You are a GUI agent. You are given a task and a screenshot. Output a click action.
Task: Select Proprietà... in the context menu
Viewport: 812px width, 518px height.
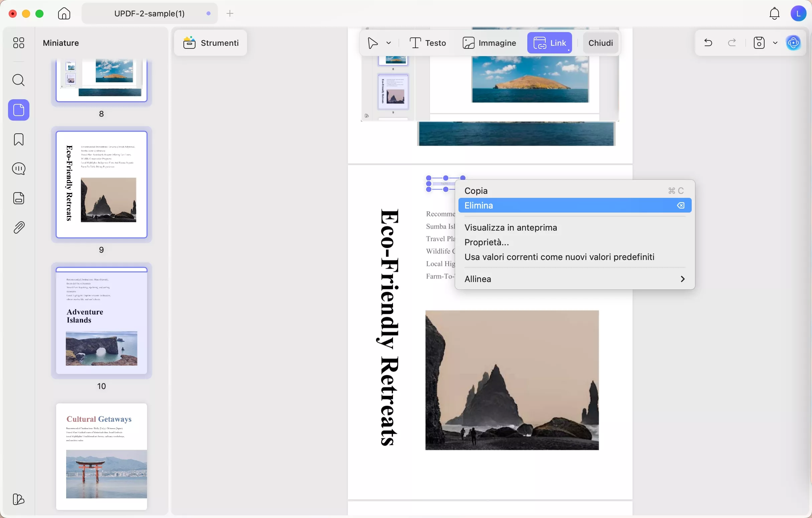coord(487,242)
